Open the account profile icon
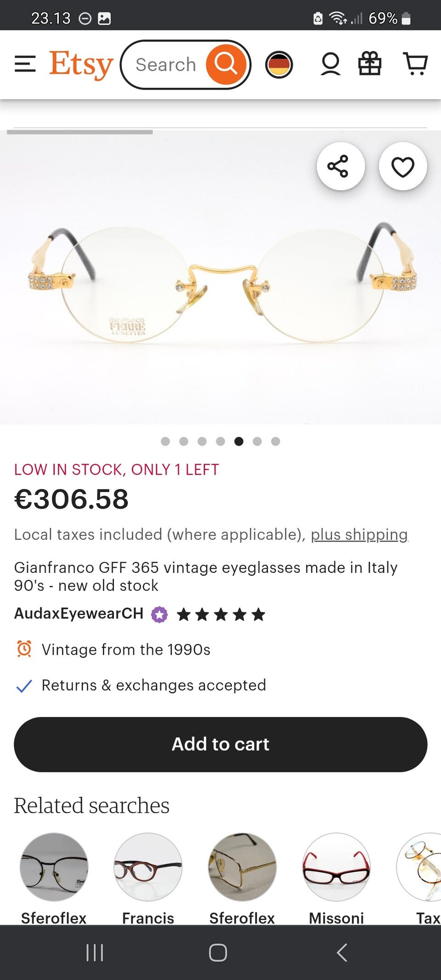The height and width of the screenshot is (980, 441). point(330,64)
